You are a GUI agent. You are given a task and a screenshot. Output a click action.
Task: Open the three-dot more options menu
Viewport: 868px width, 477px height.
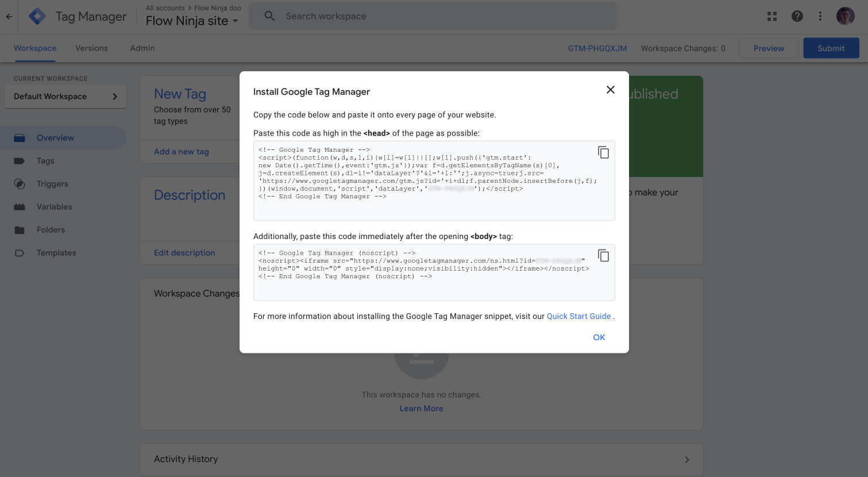pyautogui.click(x=820, y=17)
